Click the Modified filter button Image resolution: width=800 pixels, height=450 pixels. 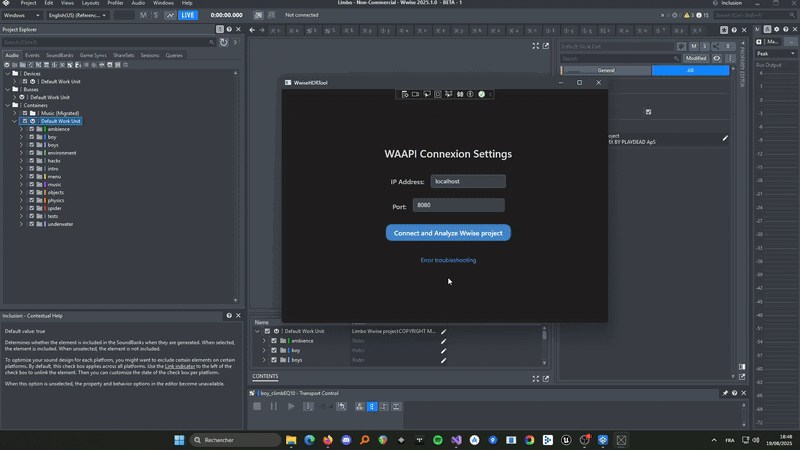695,59
